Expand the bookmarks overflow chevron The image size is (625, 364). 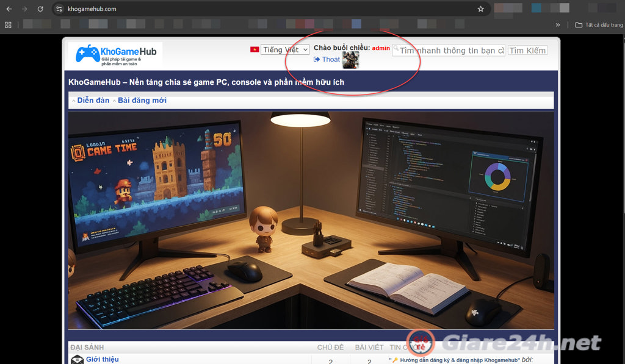[x=557, y=25]
